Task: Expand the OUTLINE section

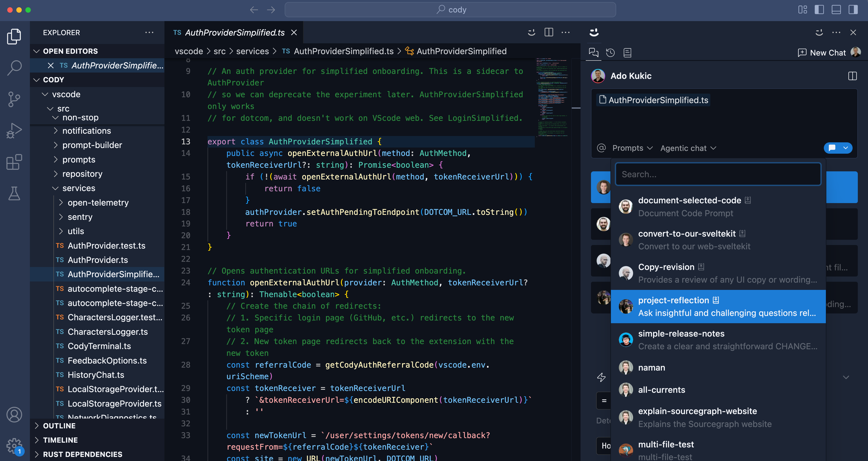Action: [x=59, y=426]
